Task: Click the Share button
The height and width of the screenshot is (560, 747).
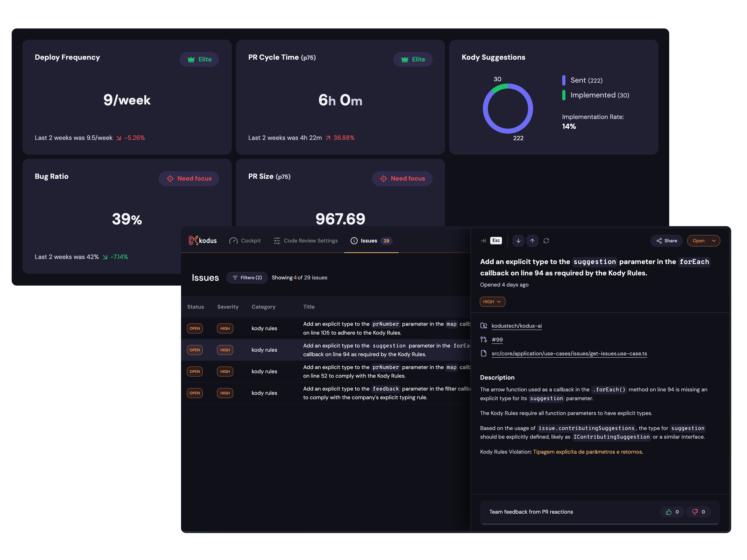Action: click(x=666, y=241)
